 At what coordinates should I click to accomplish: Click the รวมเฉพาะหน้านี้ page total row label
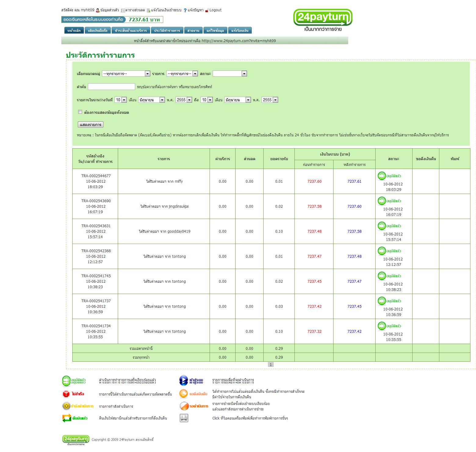(x=141, y=348)
